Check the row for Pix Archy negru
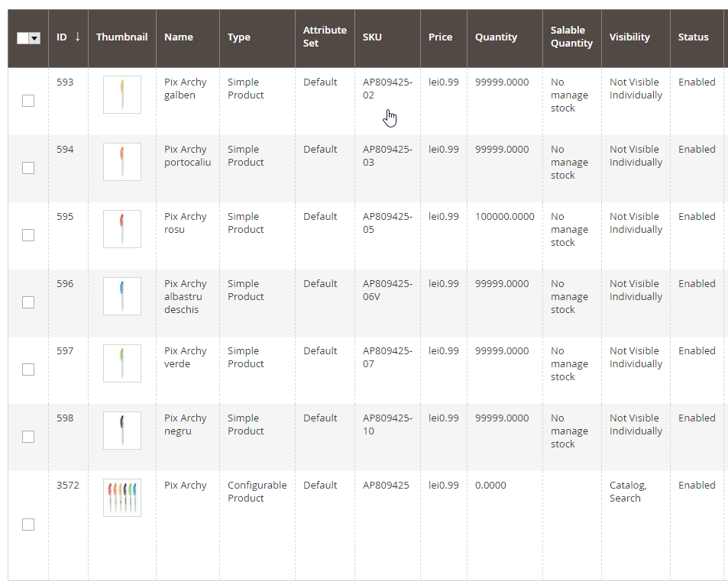Viewport: 728px width, 581px height. [x=28, y=437]
